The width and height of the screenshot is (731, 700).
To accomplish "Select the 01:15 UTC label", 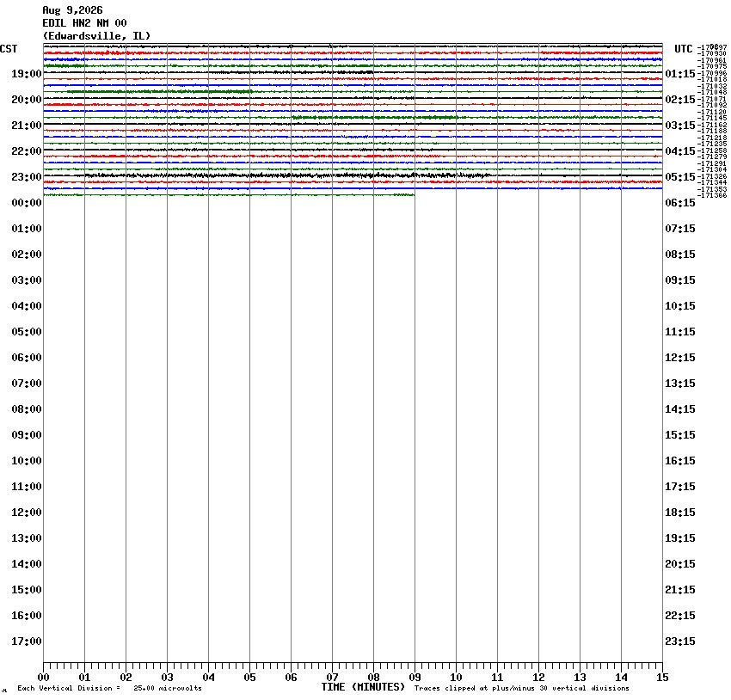I will click(680, 74).
